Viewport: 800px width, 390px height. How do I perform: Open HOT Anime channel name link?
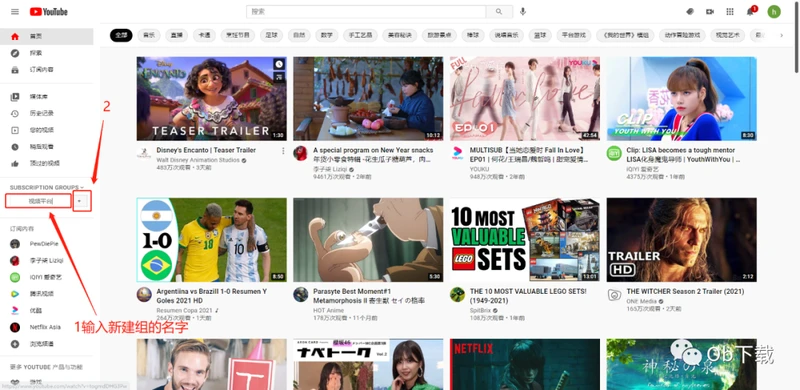pos(328,310)
